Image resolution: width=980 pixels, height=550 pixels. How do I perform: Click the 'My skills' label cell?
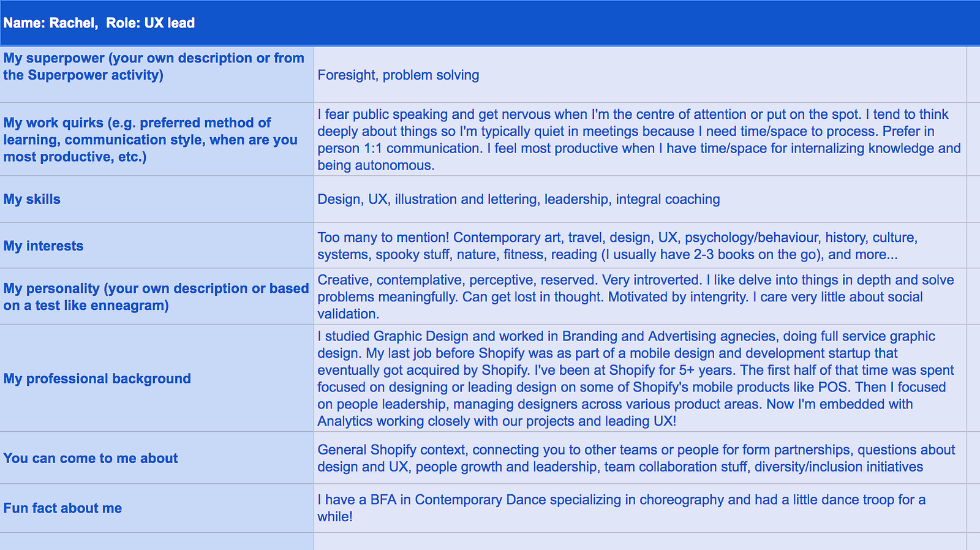pyautogui.click(x=157, y=199)
